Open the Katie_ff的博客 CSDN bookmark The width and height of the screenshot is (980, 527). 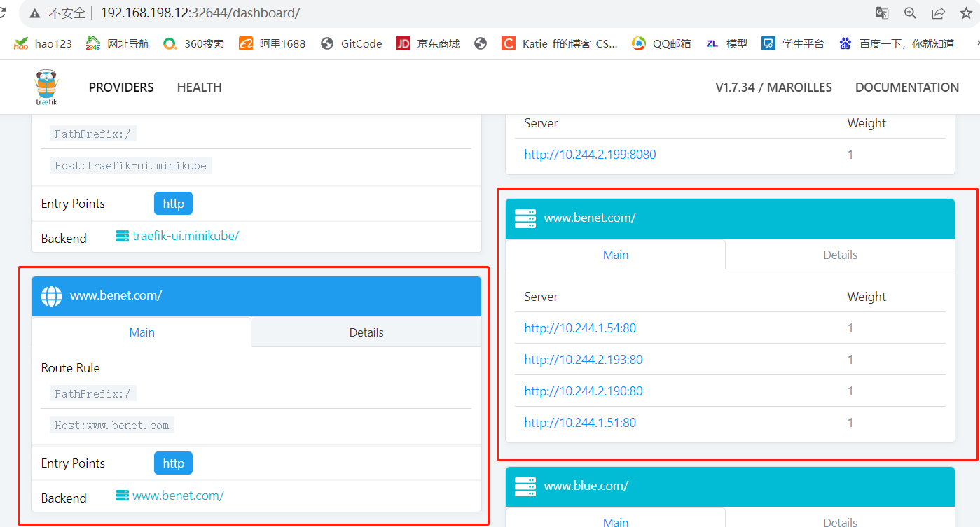pyautogui.click(x=560, y=43)
